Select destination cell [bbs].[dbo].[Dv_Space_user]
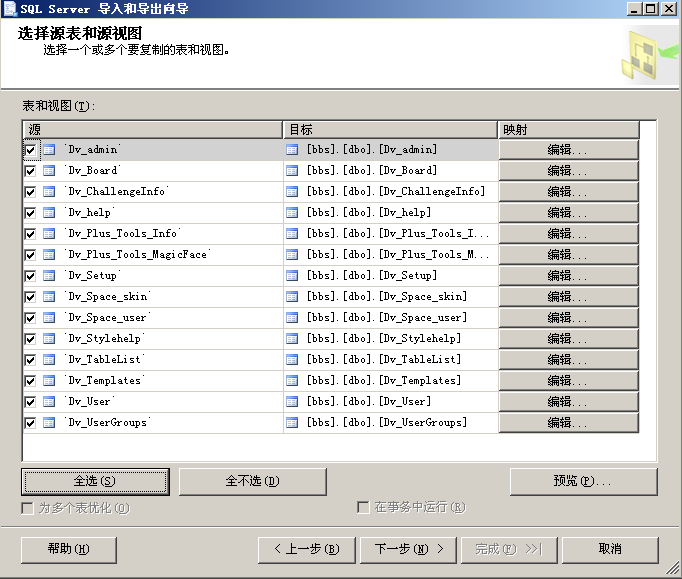This screenshot has height=579, width=682. (x=390, y=318)
